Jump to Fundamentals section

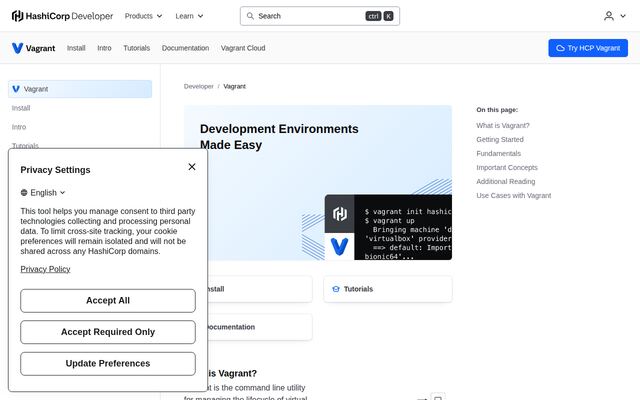498,153
